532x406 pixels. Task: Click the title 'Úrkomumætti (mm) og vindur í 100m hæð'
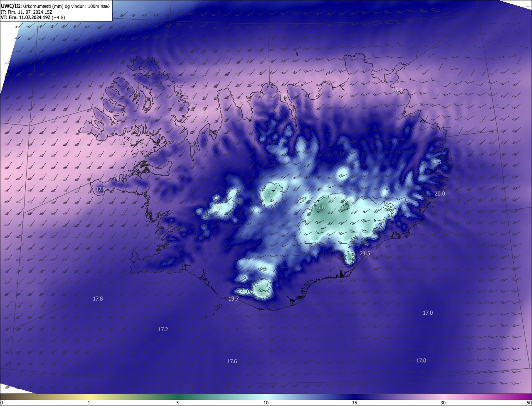(66, 6)
